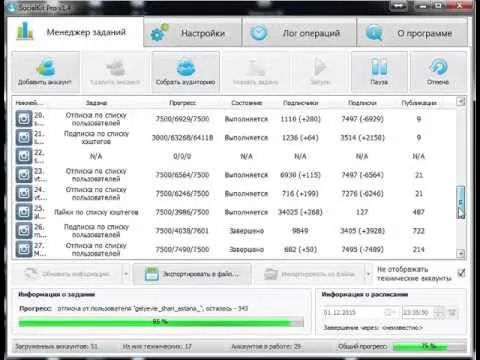Switch to the О программе tab
The height and width of the screenshot is (360, 480).
[412, 33]
